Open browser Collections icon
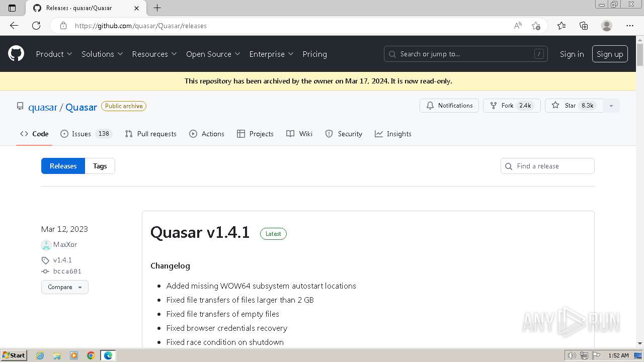Screen dimensions: 644x362 584,26
